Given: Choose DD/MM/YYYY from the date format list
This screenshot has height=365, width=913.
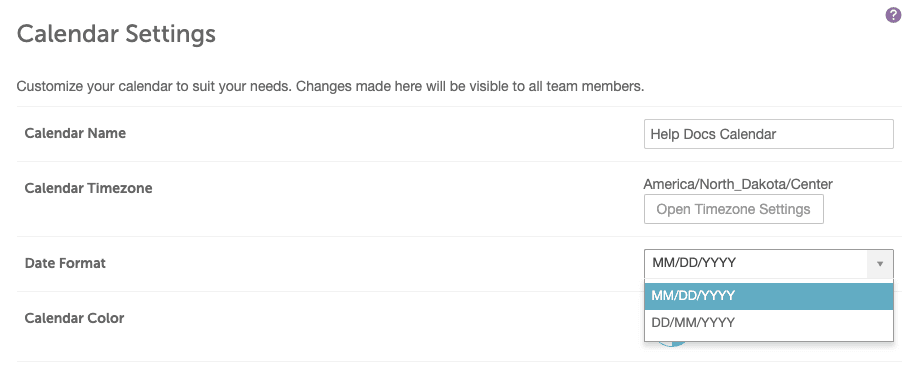Looking at the screenshot, I should coord(769,323).
